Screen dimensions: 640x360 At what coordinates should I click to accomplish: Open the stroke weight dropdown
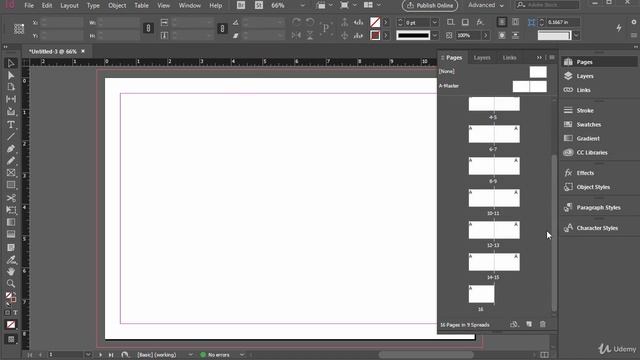pos(435,22)
